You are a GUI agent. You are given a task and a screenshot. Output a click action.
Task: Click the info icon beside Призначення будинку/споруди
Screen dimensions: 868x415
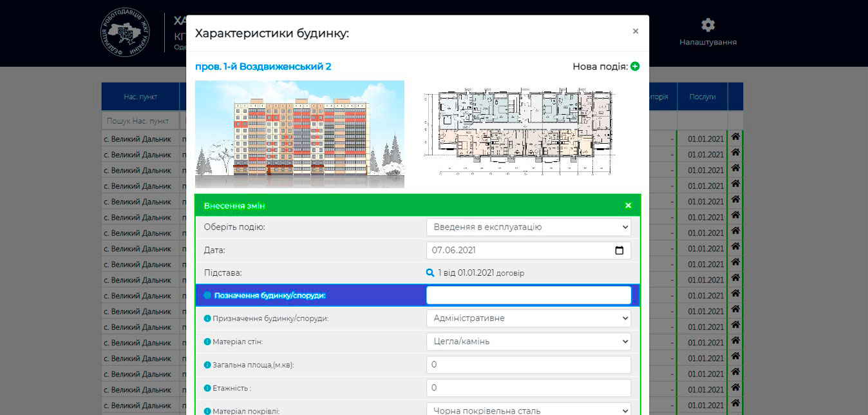click(x=207, y=318)
